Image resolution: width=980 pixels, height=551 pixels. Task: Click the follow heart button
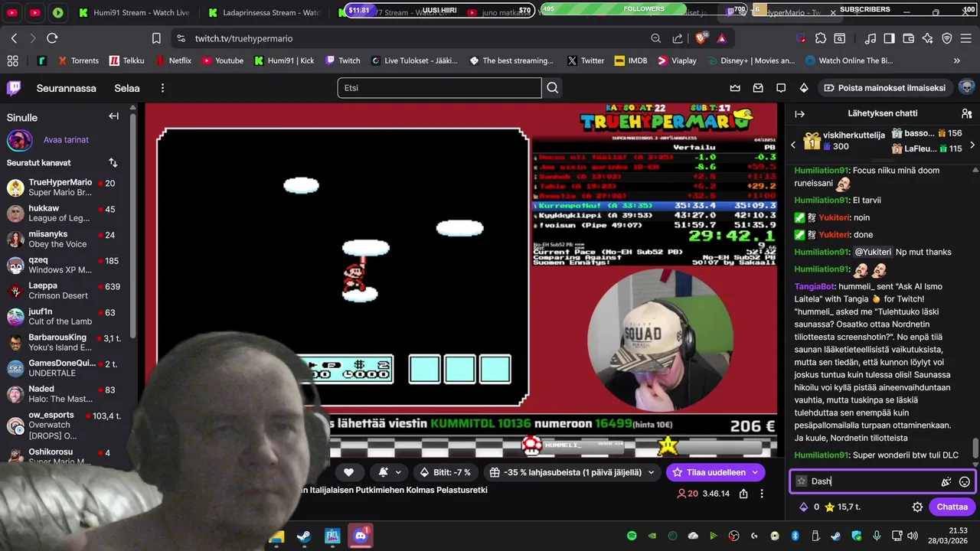pos(348,472)
